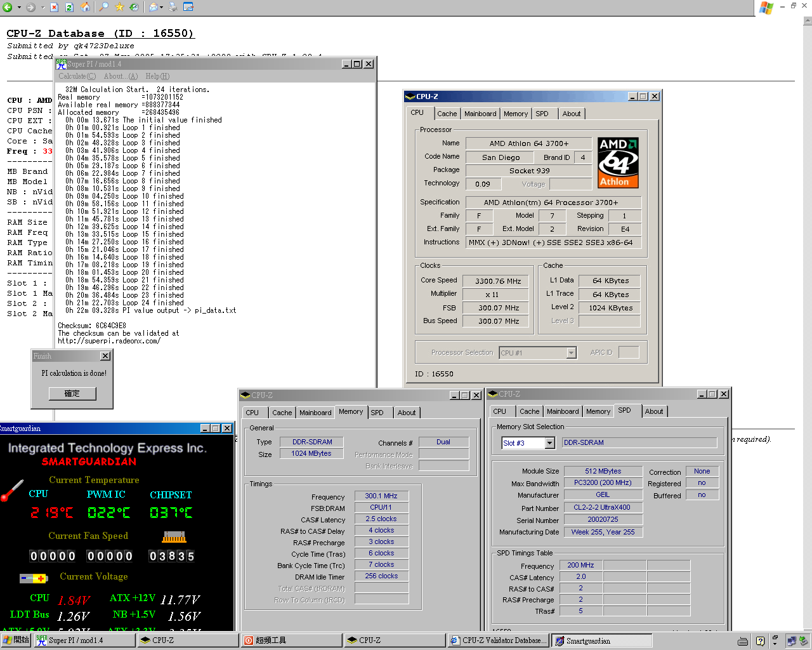Screen dimensions: 812x650
Task: Click the AMD Athlon 64 logo in CPU-Z
Action: coord(618,163)
